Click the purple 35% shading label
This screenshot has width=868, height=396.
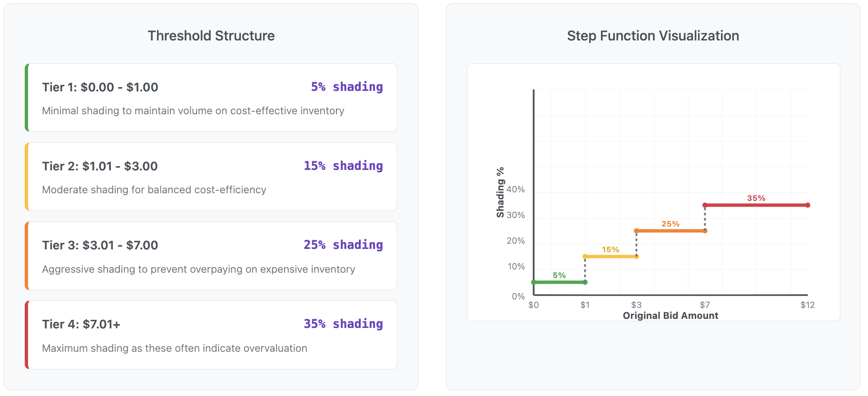point(343,324)
